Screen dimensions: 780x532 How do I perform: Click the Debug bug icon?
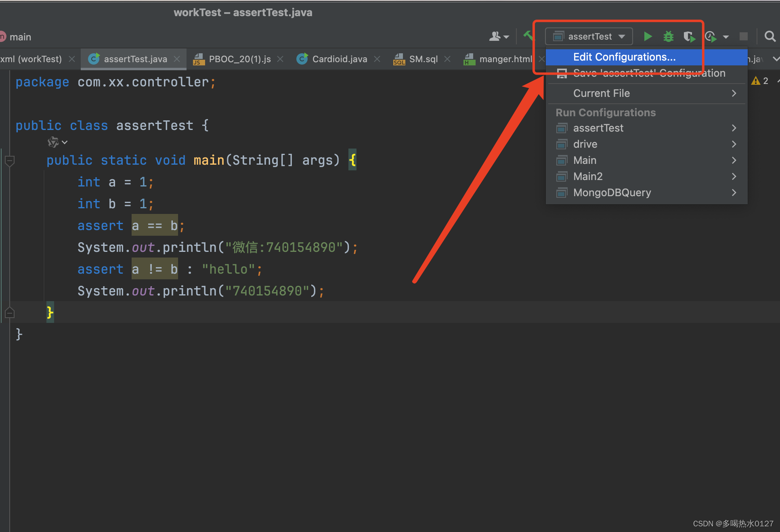[x=668, y=37]
